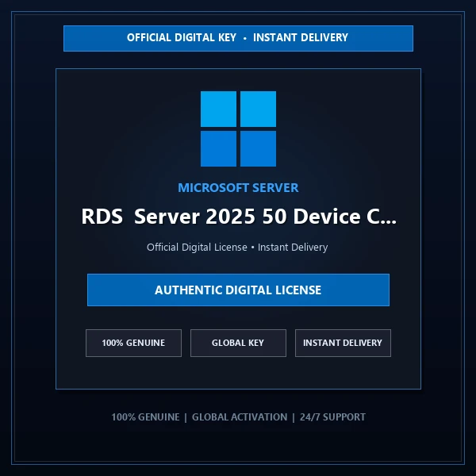This screenshot has width=476, height=476.
Task: Select the Global Key badge
Action: tap(238, 343)
